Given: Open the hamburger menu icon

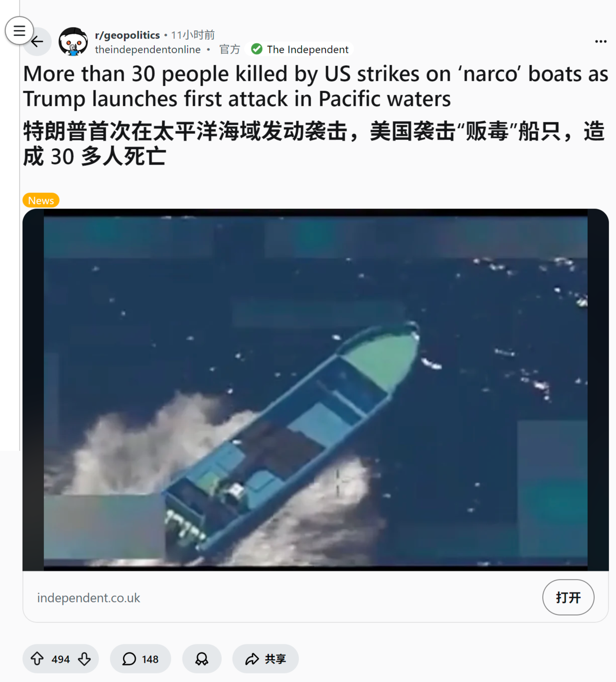Looking at the screenshot, I should (x=19, y=30).
